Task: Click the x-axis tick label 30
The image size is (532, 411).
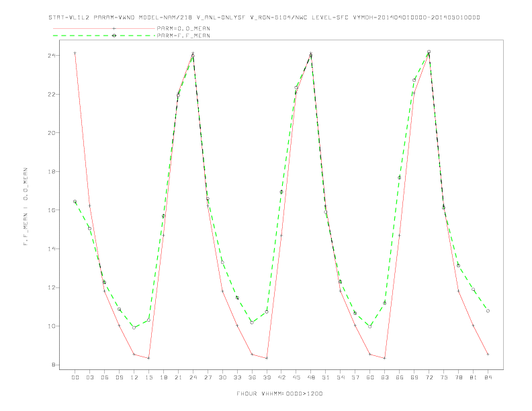Action: (222, 377)
